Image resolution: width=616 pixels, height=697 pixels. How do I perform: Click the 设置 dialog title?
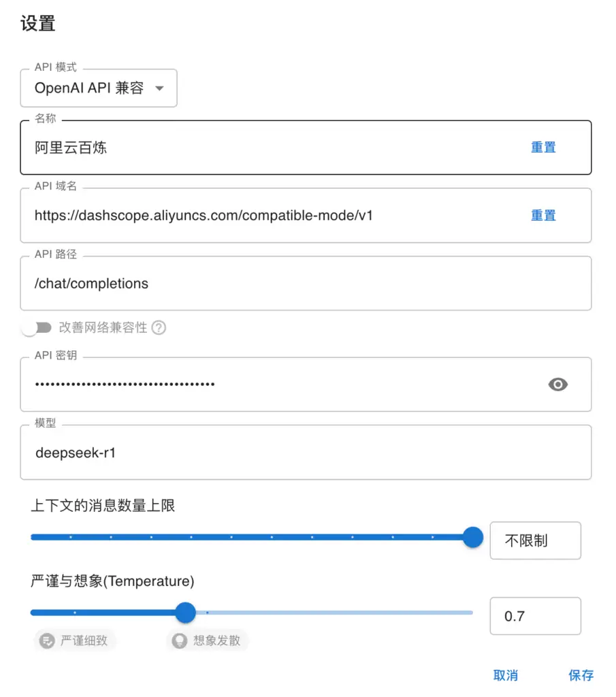coord(35,23)
